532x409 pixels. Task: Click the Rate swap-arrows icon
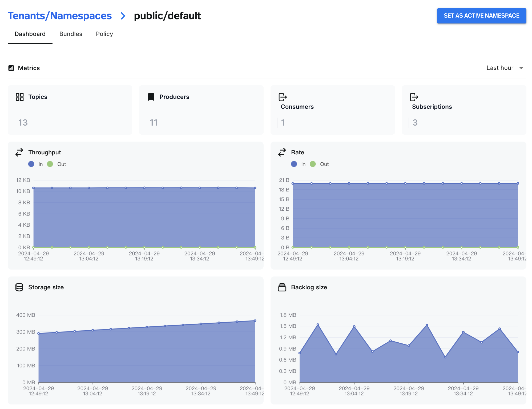tap(282, 152)
